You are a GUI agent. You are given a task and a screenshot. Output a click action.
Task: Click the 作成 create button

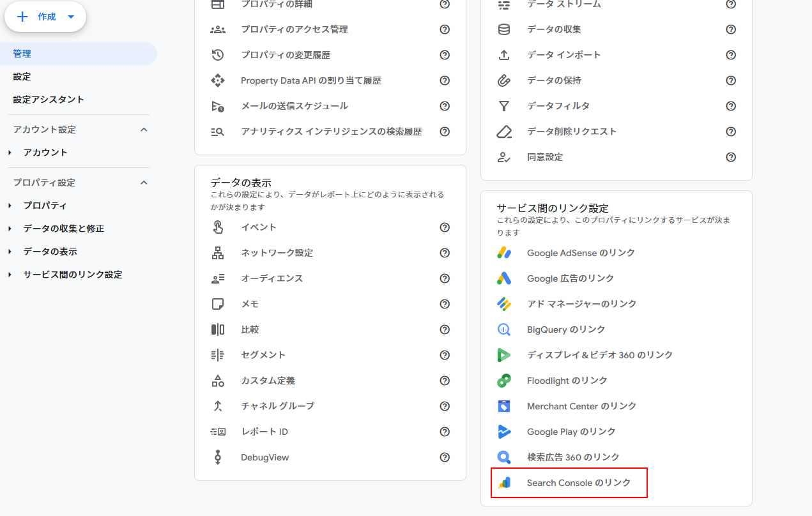pyautogui.click(x=45, y=17)
